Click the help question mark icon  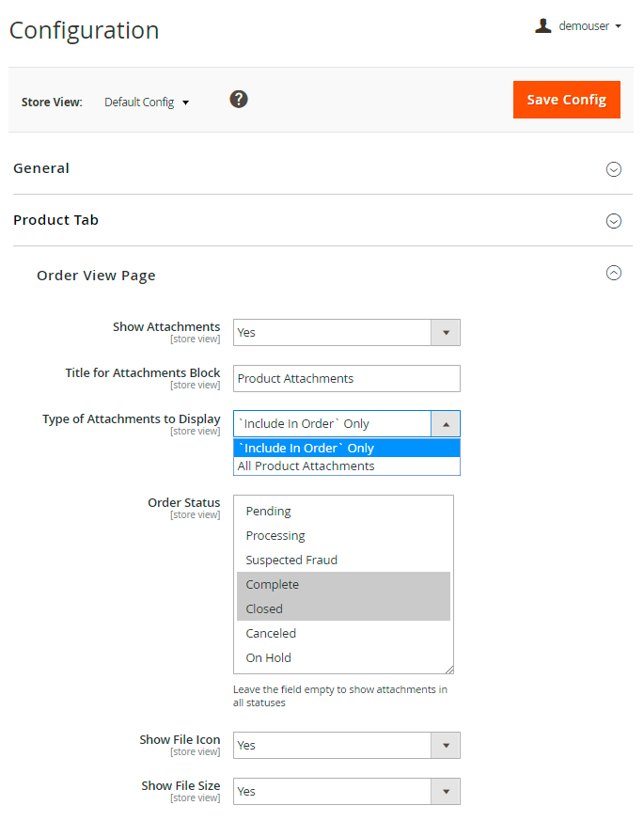tap(239, 99)
